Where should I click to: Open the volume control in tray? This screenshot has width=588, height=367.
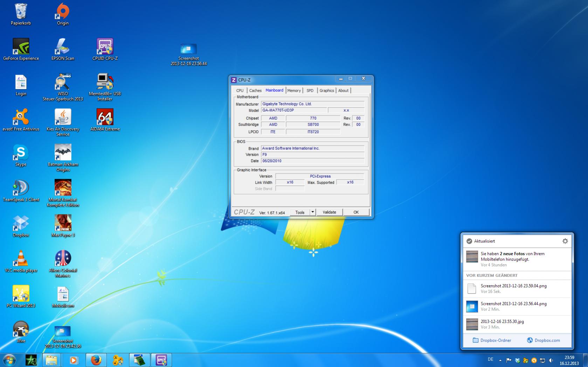click(551, 360)
